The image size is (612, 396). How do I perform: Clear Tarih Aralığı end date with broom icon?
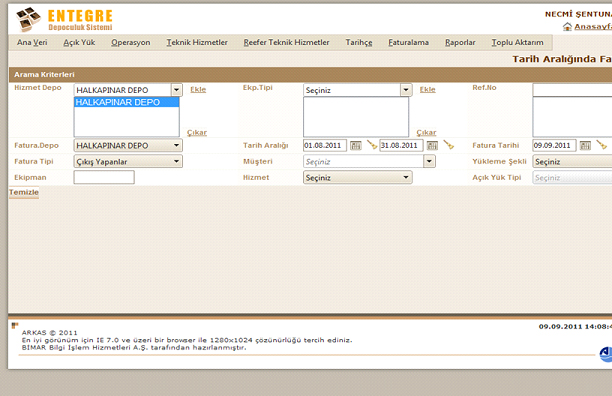coord(448,145)
